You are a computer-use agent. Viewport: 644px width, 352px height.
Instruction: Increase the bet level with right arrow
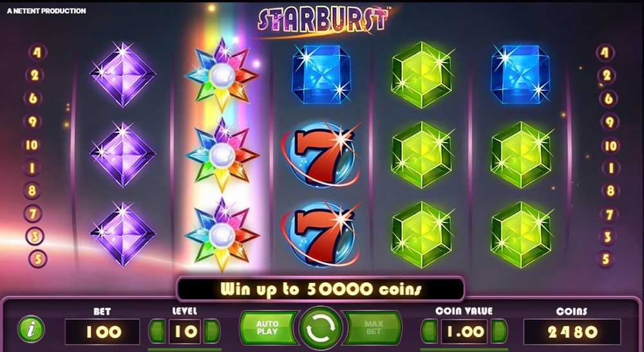coord(211,331)
